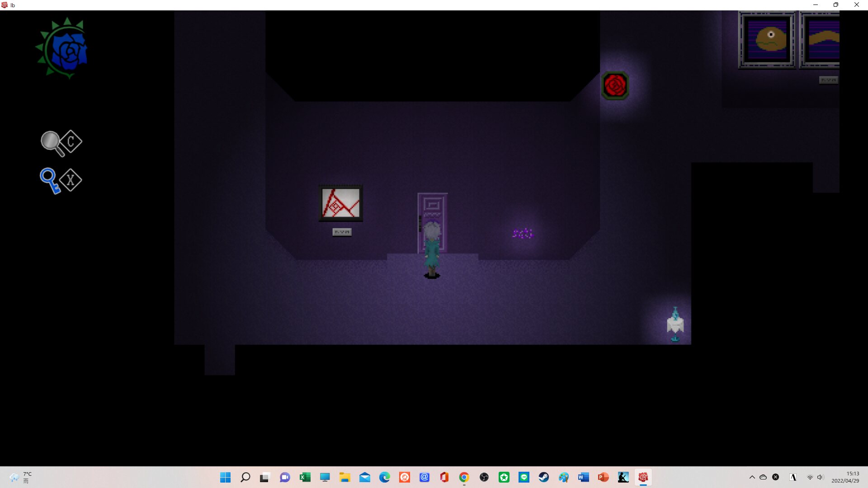Open the weather widget showing 7°C

(x=20, y=477)
